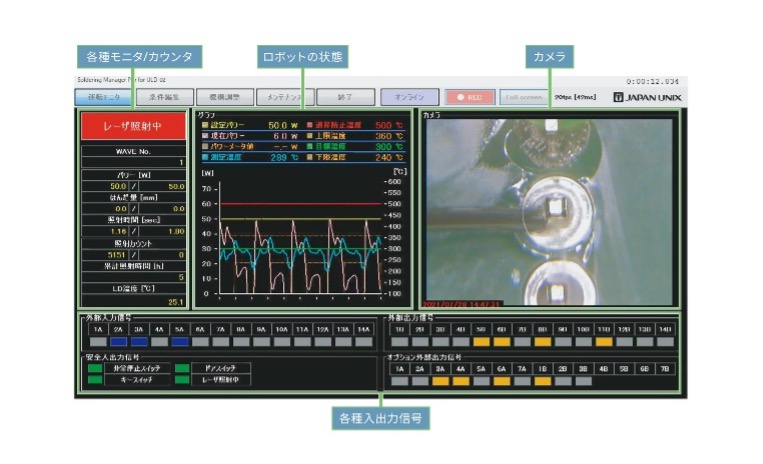Click the LD温度 value 25.1
The width and height of the screenshot is (763, 464).
click(175, 302)
